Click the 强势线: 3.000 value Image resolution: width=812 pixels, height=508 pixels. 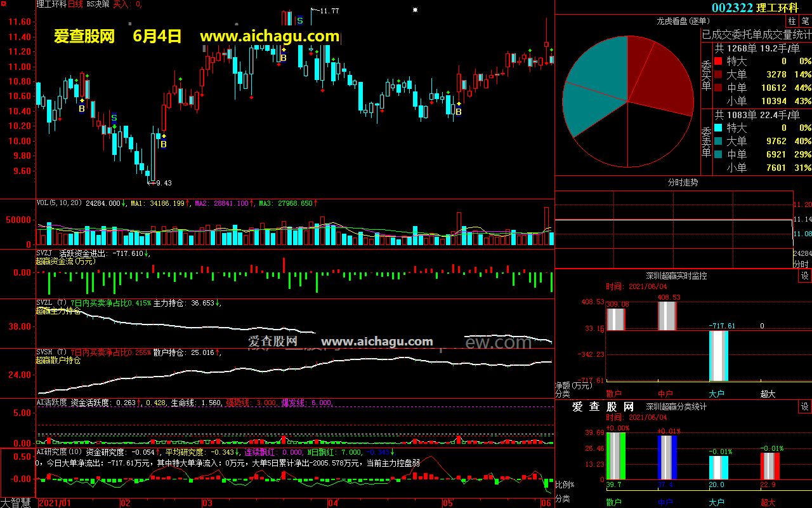(x=251, y=403)
